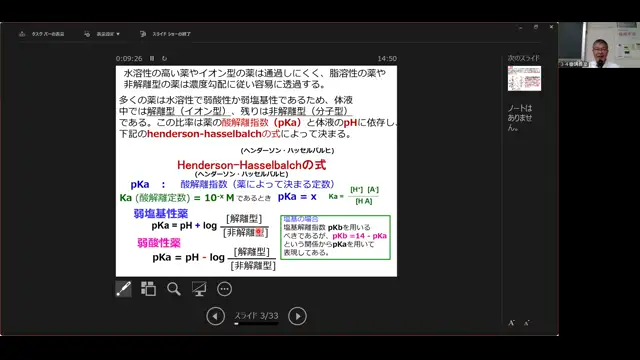Open the display settings dropdown
This screenshot has width=640, height=360.
tap(102, 34)
